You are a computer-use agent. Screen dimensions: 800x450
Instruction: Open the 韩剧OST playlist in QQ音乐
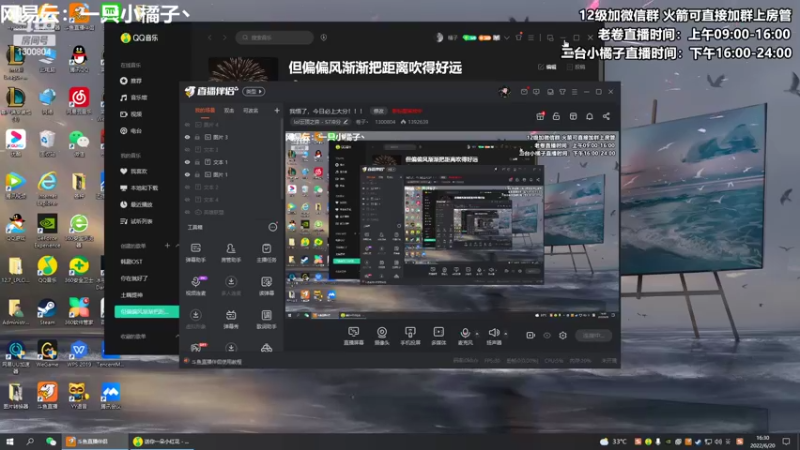132,262
